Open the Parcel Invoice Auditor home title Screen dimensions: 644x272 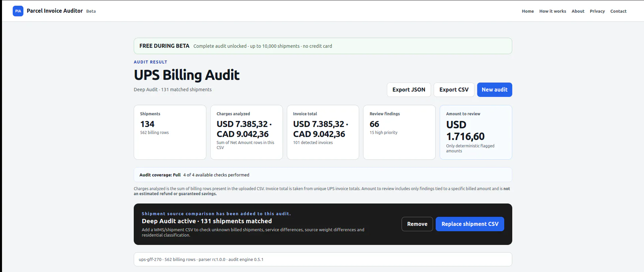click(55, 11)
